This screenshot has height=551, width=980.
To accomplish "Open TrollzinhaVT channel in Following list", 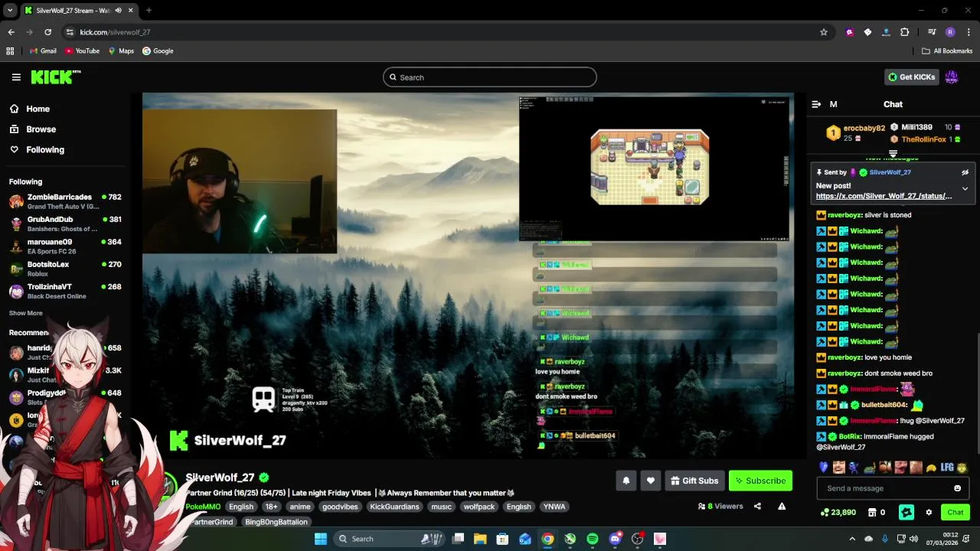I will coord(65,291).
